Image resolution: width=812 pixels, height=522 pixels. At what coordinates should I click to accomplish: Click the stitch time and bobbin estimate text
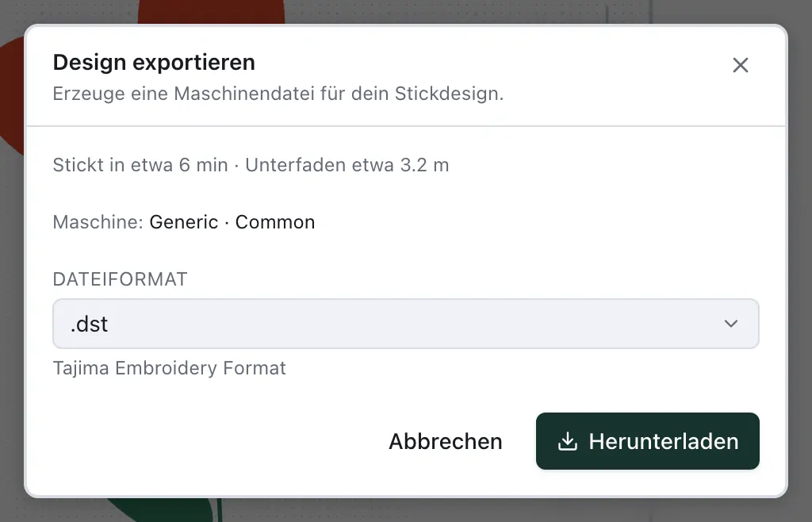(x=251, y=165)
